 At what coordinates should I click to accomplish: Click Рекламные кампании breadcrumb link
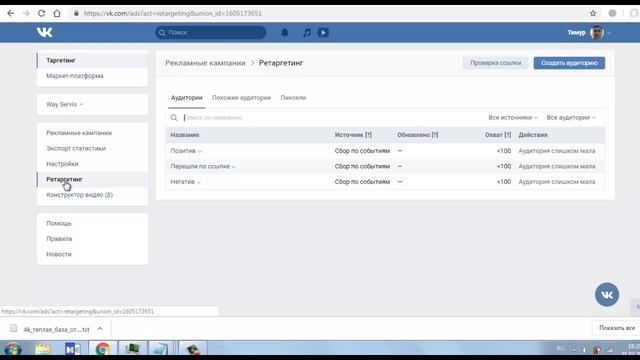click(x=205, y=63)
